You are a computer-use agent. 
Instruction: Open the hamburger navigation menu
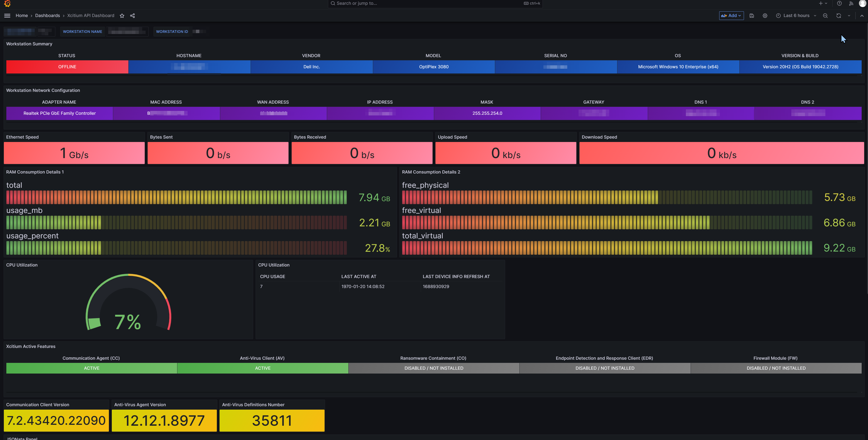[7, 15]
